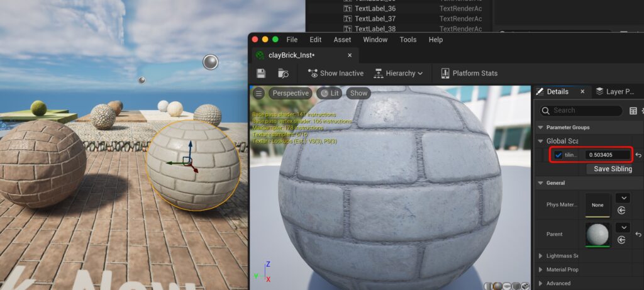Reset the tiling parameter to default
The image size is (644, 290).
638,155
